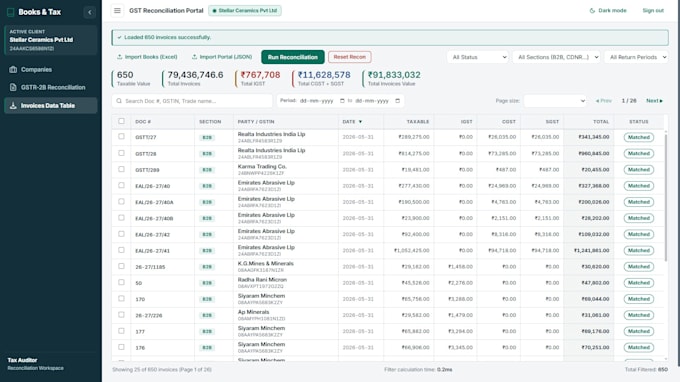Click the calendar icon in the period end date
The image size is (680, 382).
point(398,101)
